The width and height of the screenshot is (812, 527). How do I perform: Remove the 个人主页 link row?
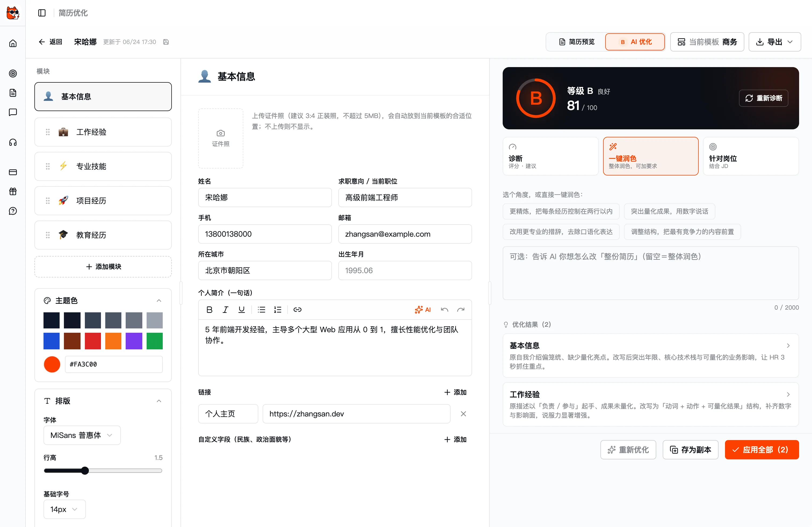coord(463,413)
